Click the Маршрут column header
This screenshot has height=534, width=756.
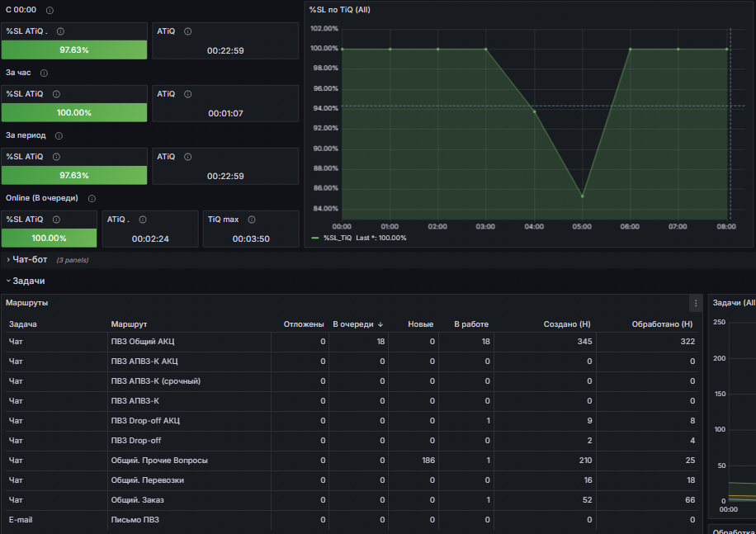click(129, 324)
